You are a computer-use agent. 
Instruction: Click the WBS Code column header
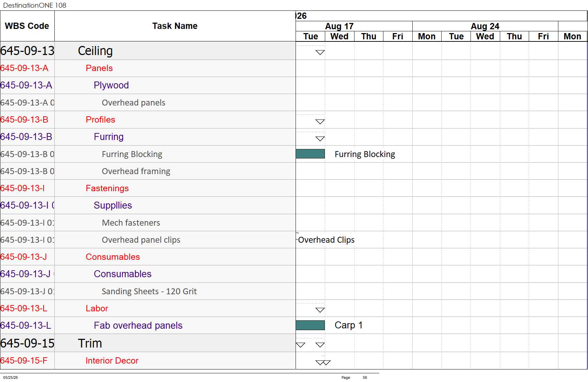point(27,26)
